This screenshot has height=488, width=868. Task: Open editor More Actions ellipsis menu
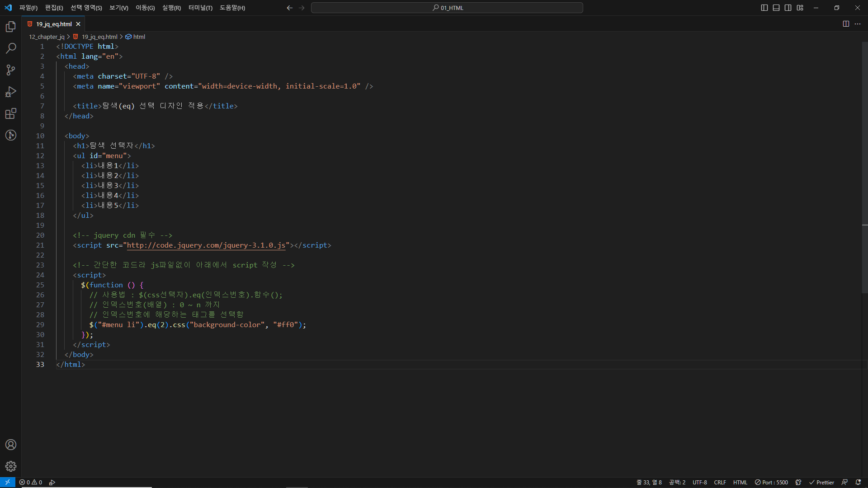coord(858,24)
